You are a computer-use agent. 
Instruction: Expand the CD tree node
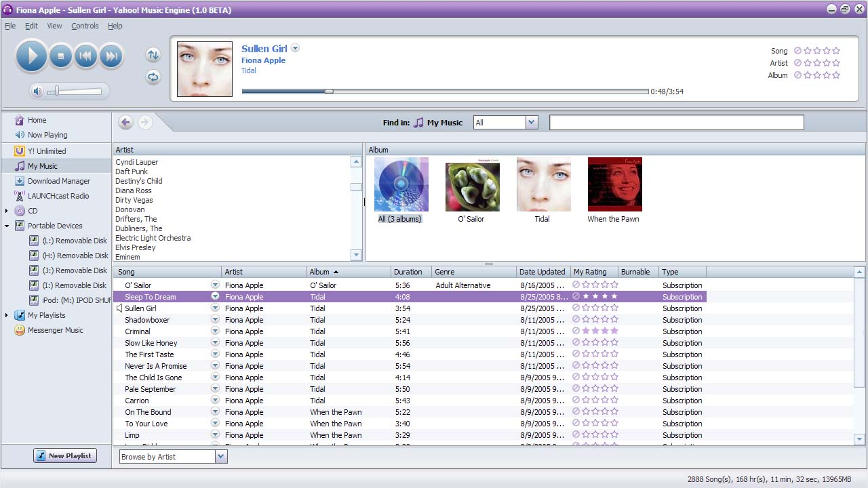(7, 211)
